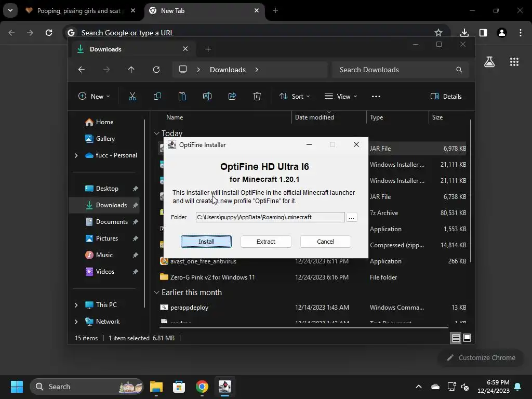532x399 pixels.
Task: Collapse the Earlier this month group
Action: pos(156,292)
